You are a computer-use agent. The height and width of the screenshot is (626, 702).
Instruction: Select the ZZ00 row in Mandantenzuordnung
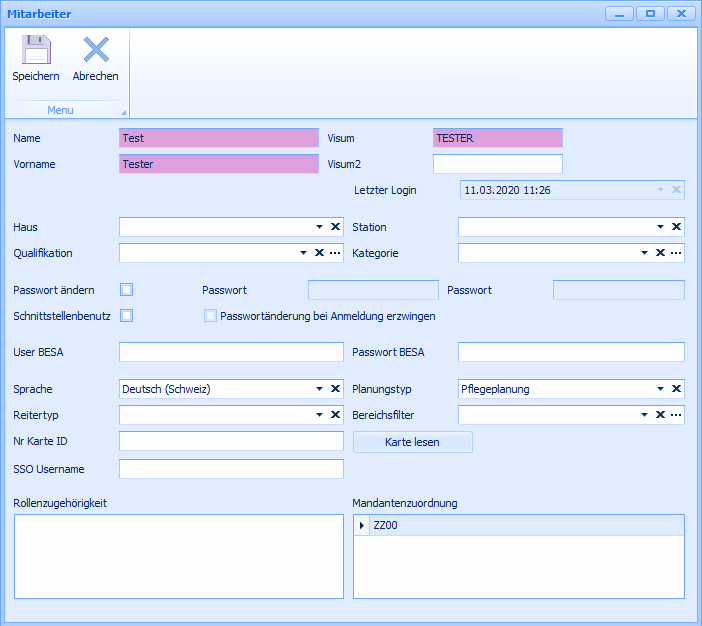385,525
